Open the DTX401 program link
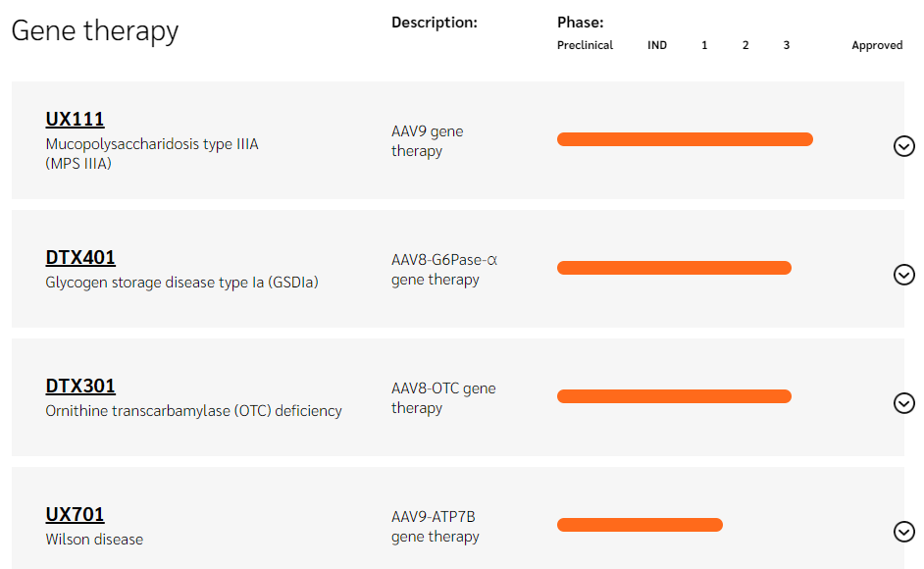924x569 pixels. tap(80, 258)
